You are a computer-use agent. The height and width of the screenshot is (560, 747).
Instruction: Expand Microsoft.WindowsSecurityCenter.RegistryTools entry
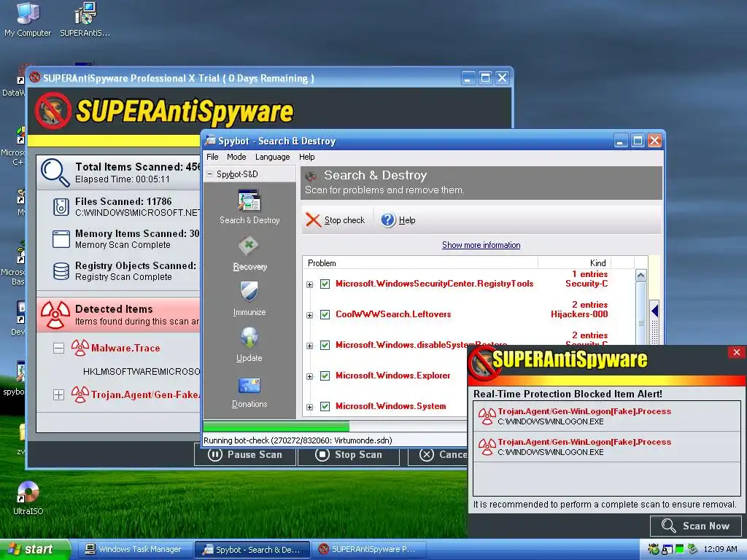pos(309,285)
